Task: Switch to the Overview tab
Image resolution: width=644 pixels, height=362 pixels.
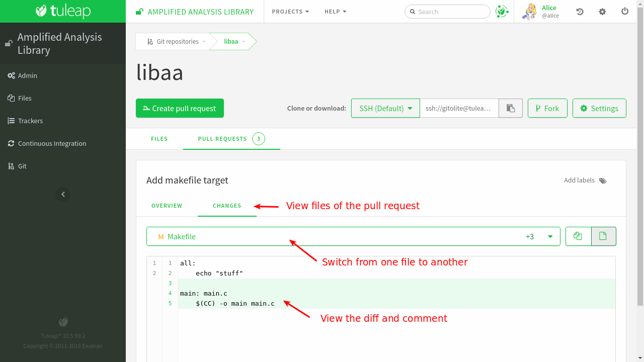Action: (167, 206)
